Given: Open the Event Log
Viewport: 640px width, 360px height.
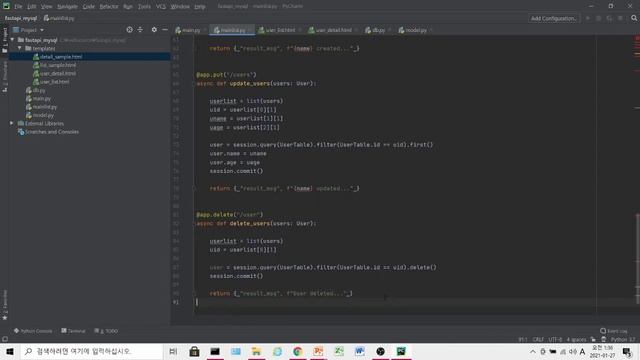Looking at the screenshot, I should (614, 331).
